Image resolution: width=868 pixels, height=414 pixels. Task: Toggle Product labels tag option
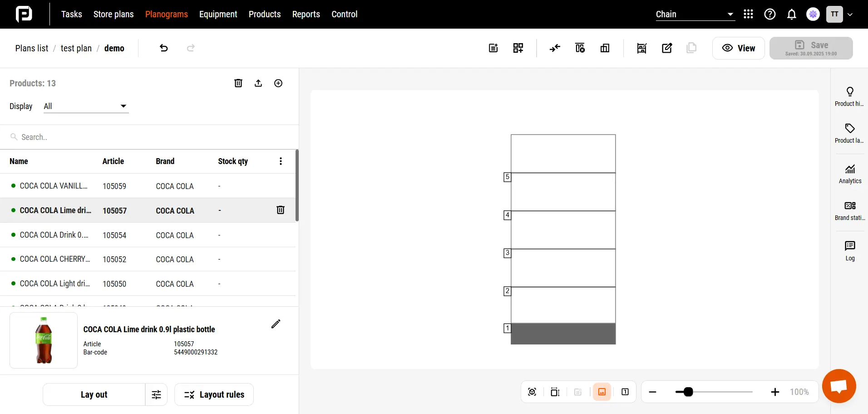(850, 133)
